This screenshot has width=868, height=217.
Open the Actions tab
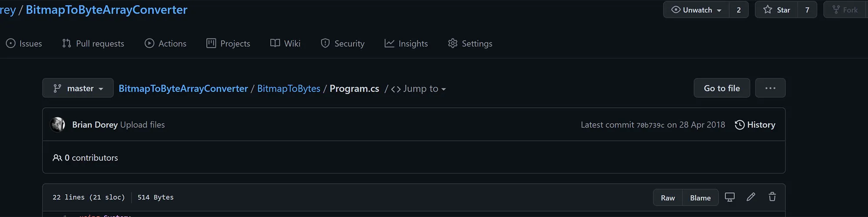165,43
